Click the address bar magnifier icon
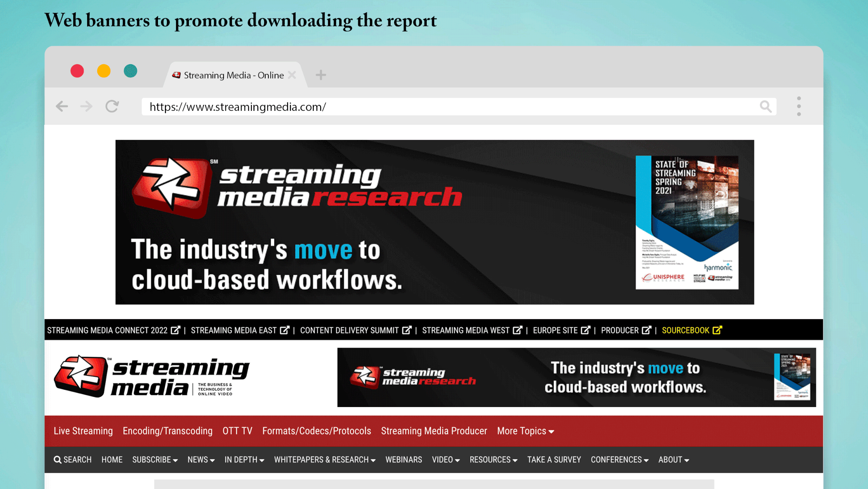 765,107
